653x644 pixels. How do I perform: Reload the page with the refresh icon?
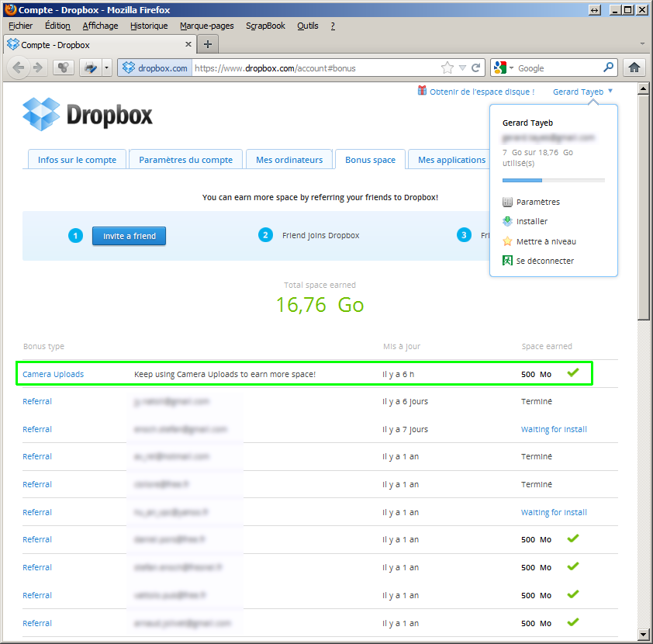pyautogui.click(x=475, y=68)
